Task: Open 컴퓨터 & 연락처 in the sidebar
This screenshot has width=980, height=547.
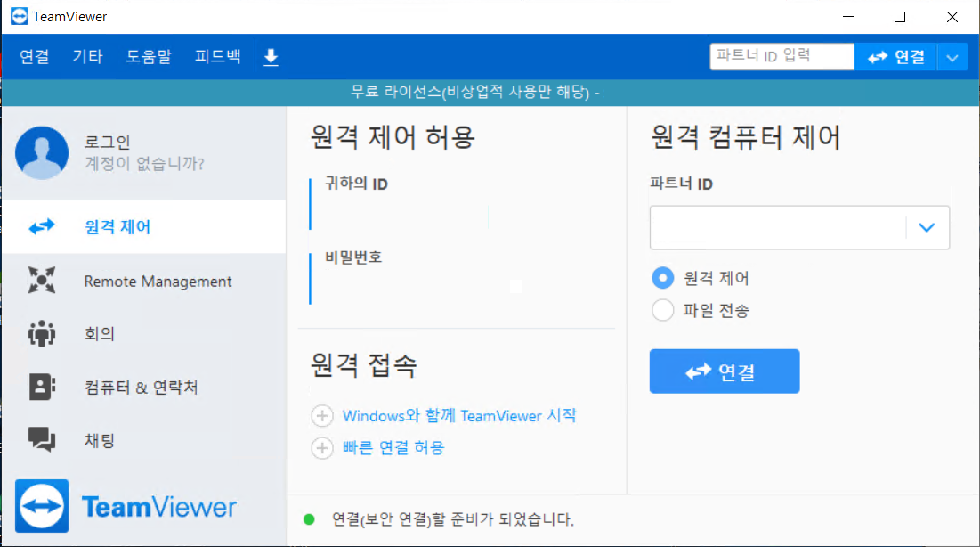Action: tap(143, 387)
